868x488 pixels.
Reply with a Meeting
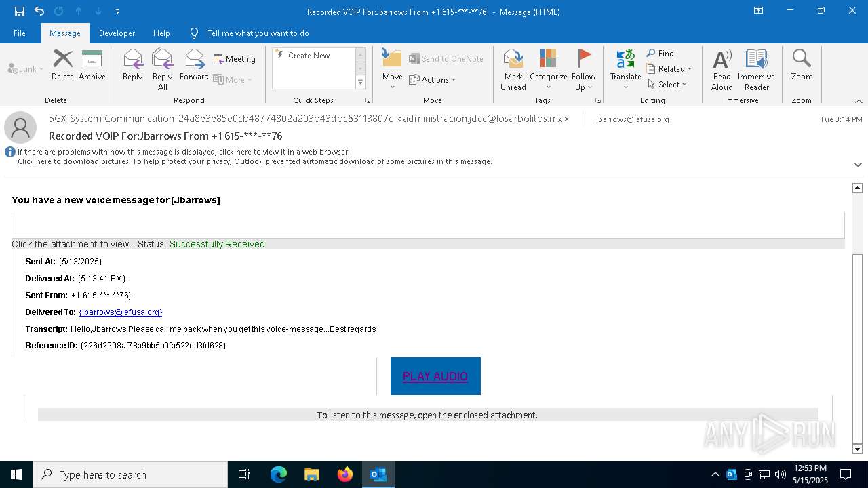point(235,59)
